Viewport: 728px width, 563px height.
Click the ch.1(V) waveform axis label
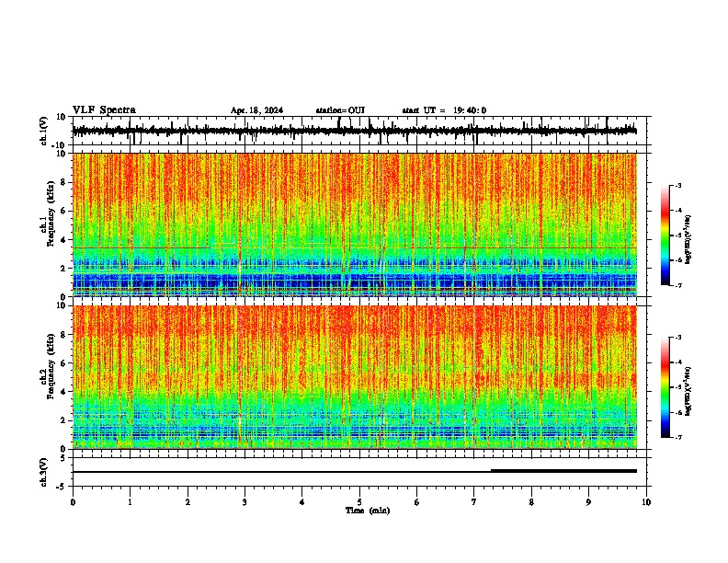(44, 131)
